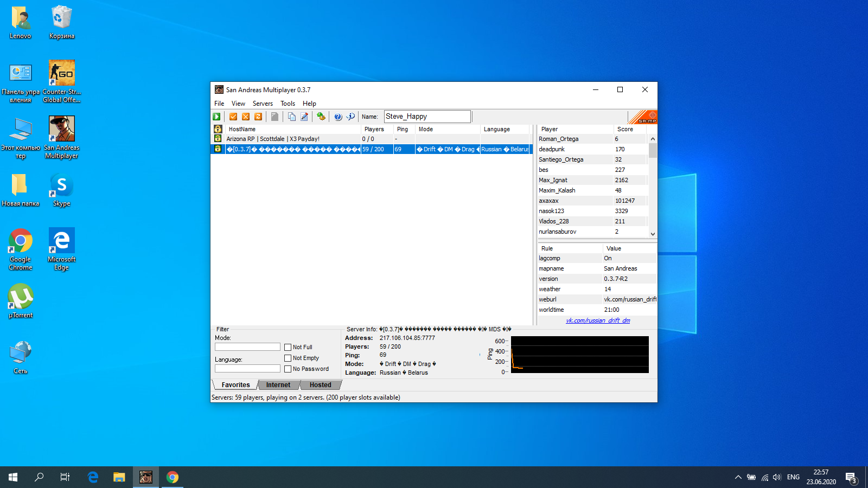This screenshot has width=868, height=488.
Task: Open the Tools menu
Action: 288,104
